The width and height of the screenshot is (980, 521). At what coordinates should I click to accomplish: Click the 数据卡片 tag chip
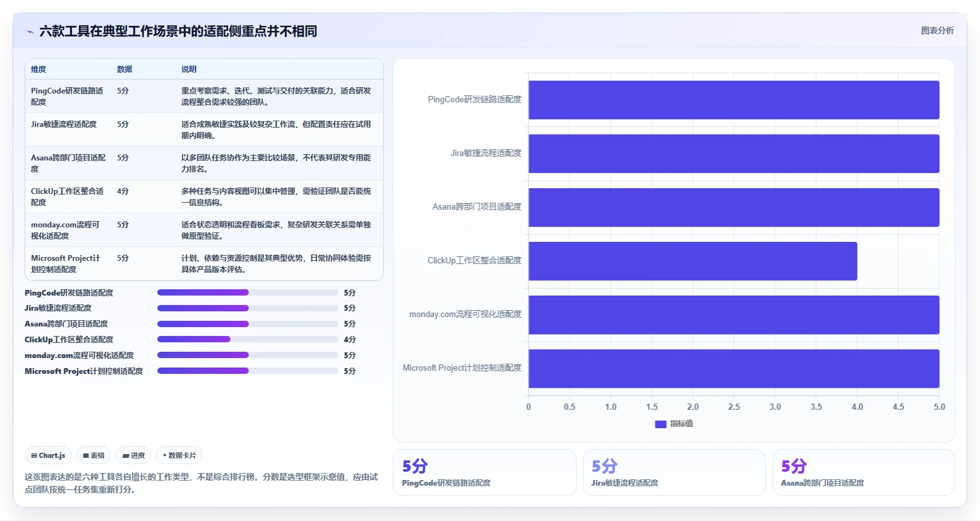tap(179, 455)
